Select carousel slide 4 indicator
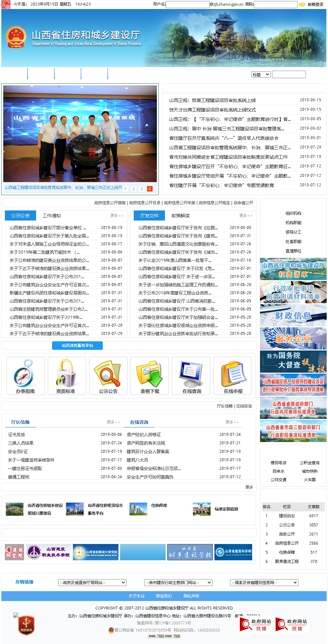 (x=150, y=189)
